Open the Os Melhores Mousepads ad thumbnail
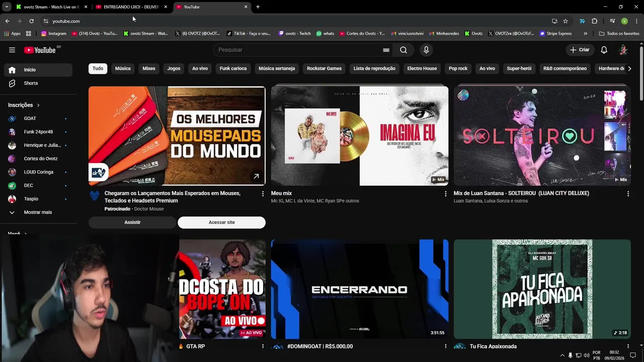 pyautogui.click(x=177, y=136)
